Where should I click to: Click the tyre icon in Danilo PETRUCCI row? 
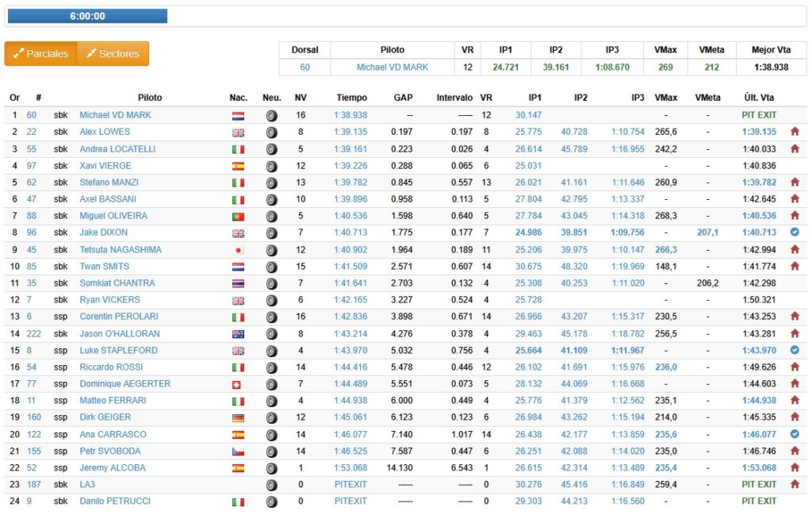tap(271, 502)
